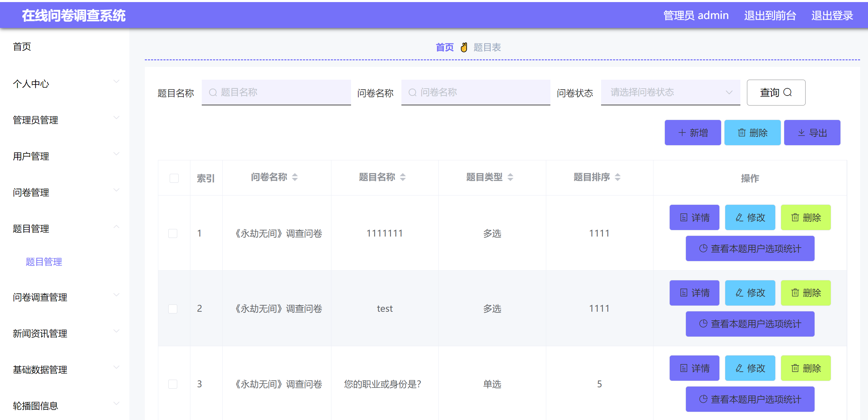
Task: Check the checkbox for row 2
Action: (173, 309)
